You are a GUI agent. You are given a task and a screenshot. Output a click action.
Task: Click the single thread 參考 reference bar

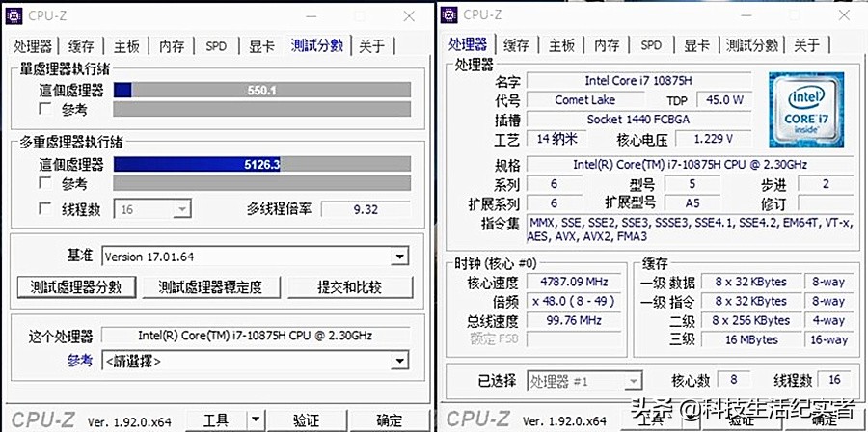point(261,109)
